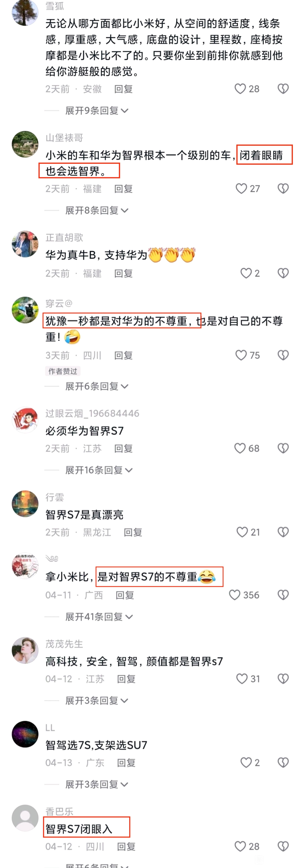
Task: Expand 展开8条回复 under 山堡裱哥
Action: [96, 210]
